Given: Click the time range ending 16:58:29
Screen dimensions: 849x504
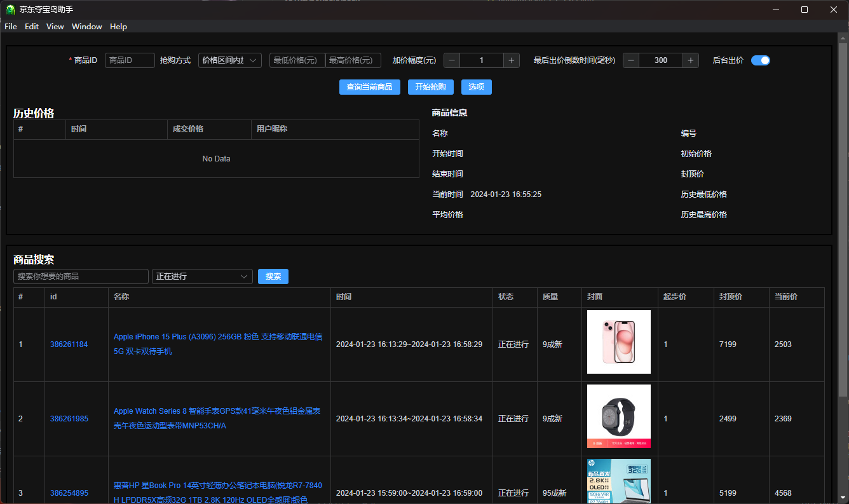Looking at the screenshot, I should (409, 344).
